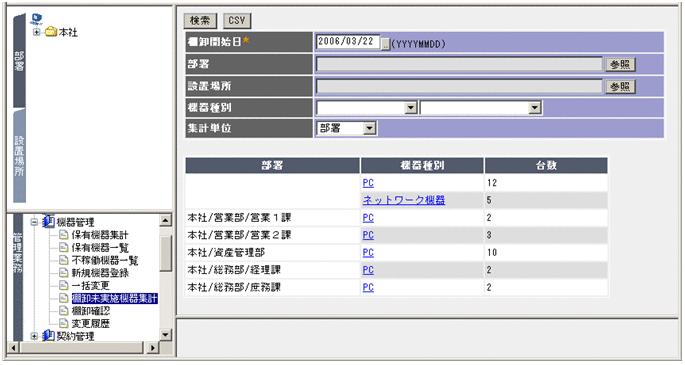The height and width of the screenshot is (365, 685).
Task: Switch to the 部署 side tab
Action: [x=19, y=61]
